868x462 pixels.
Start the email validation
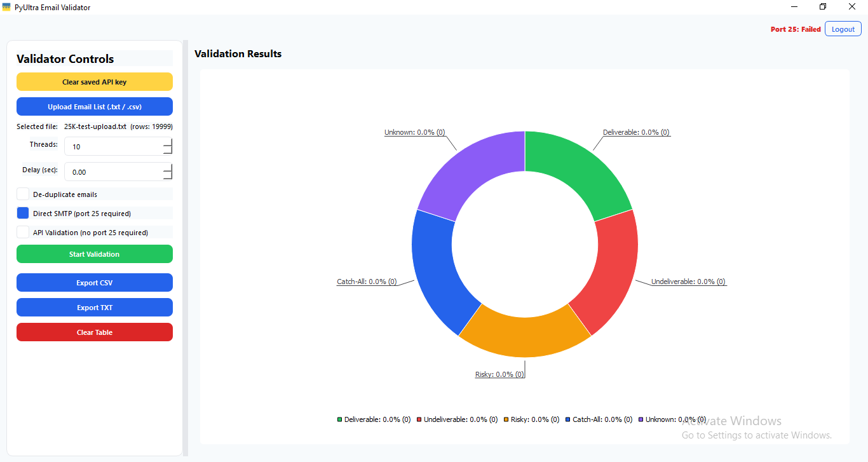click(94, 254)
